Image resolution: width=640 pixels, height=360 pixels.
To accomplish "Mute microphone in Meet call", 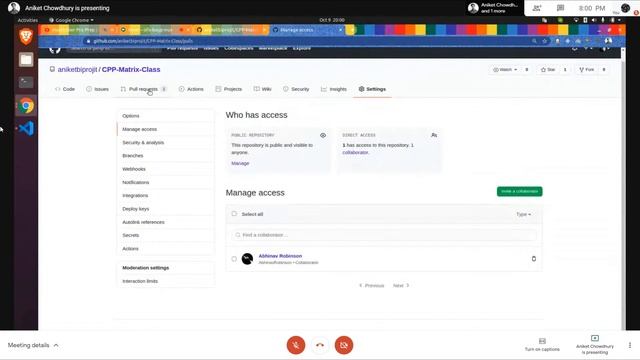I will tap(296, 345).
